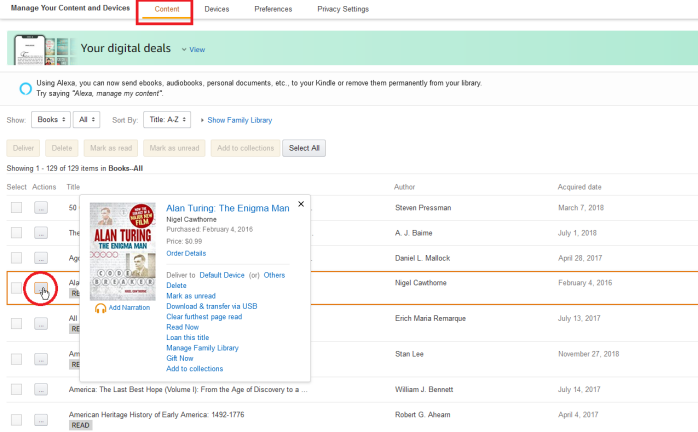
Task: Click the Alexa ring icon
Action: [25, 89]
